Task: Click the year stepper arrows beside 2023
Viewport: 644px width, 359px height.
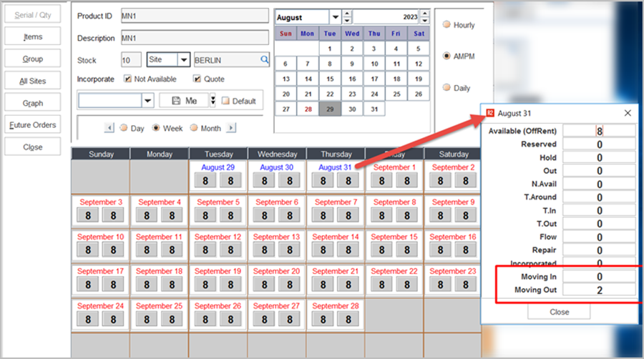Action: tap(424, 17)
